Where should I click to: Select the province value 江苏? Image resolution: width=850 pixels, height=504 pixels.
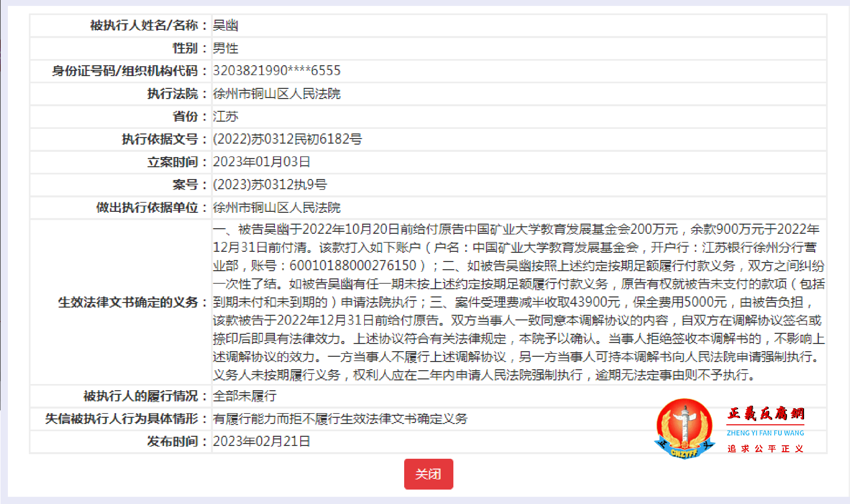(x=225, y=116)
